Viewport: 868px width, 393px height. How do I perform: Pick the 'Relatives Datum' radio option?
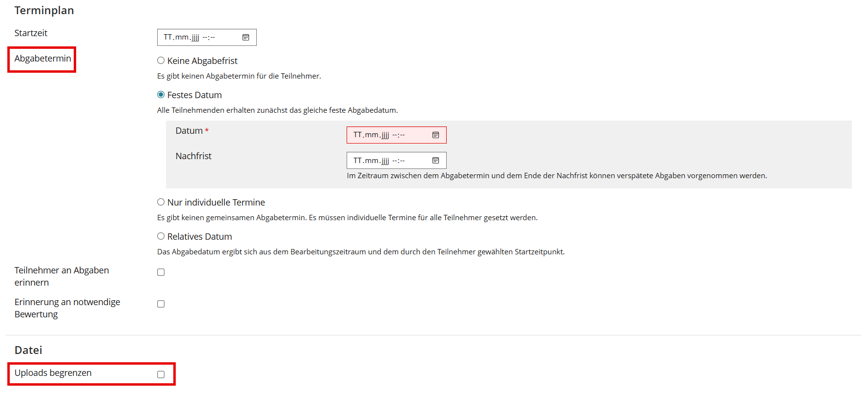click(x=161, y=236)
